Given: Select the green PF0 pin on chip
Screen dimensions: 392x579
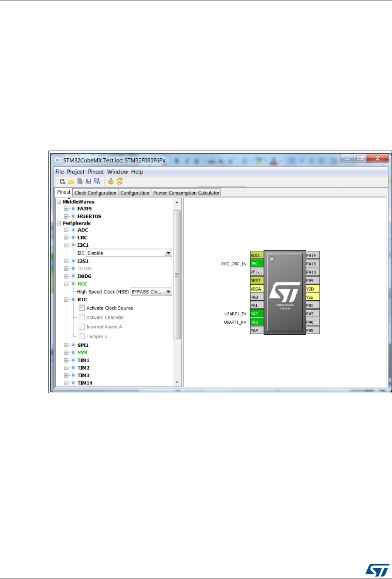Looking at the screenshot, I should [x=257, y=264].
